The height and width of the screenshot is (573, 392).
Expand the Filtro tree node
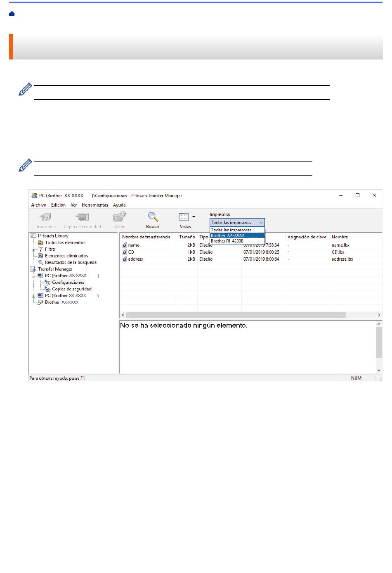pos(33,249)
